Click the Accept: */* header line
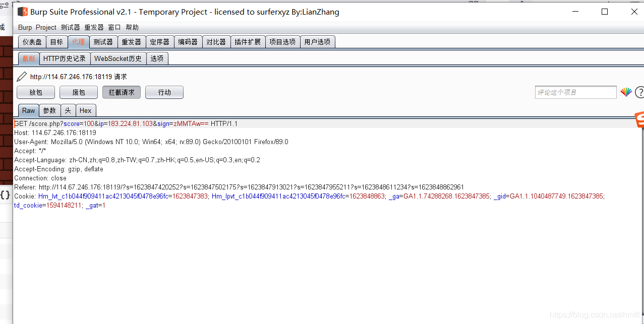 tap(30, 151)
